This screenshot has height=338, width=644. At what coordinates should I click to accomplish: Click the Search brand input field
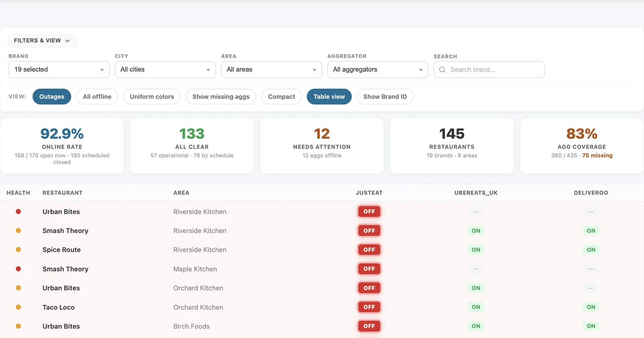489,70
